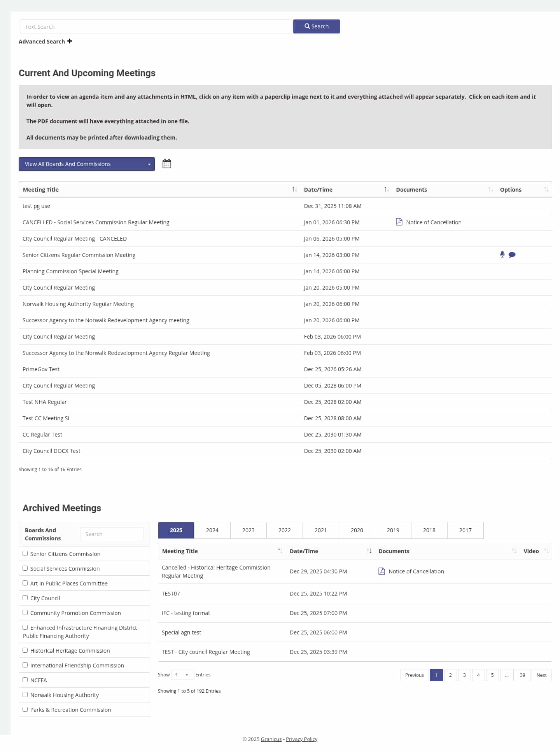Switch to the 2023 archive tab
Viewport: 560px width, 753px height.
[x=248, y=530]
